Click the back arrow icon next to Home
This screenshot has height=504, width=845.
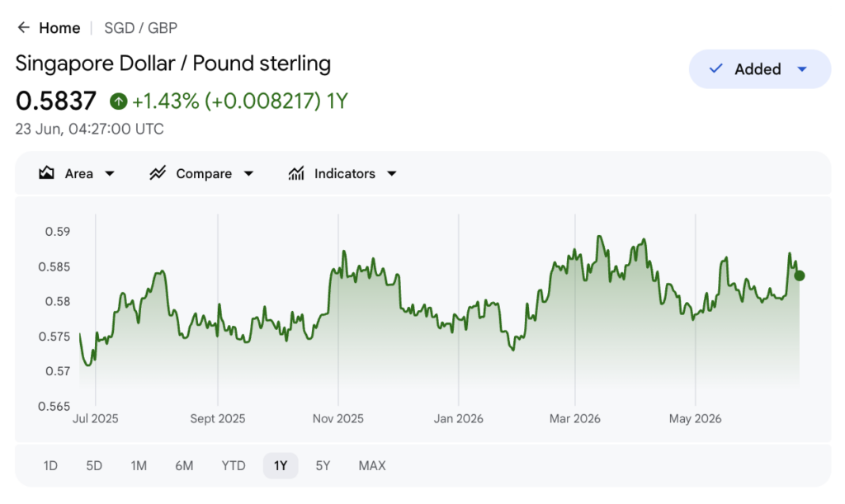(23, 27)
